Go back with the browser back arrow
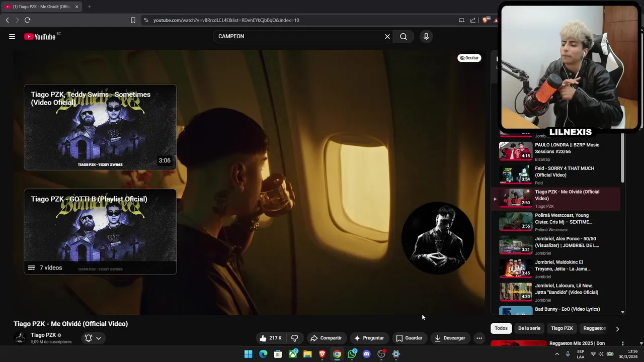The image size is (644, 362). coord(7,20)
